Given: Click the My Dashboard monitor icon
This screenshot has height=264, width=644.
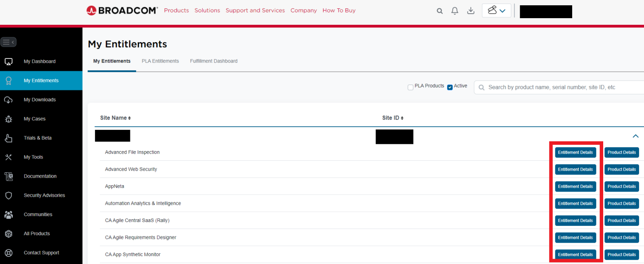Looking at the screenshot, I should tap(8, 62).
